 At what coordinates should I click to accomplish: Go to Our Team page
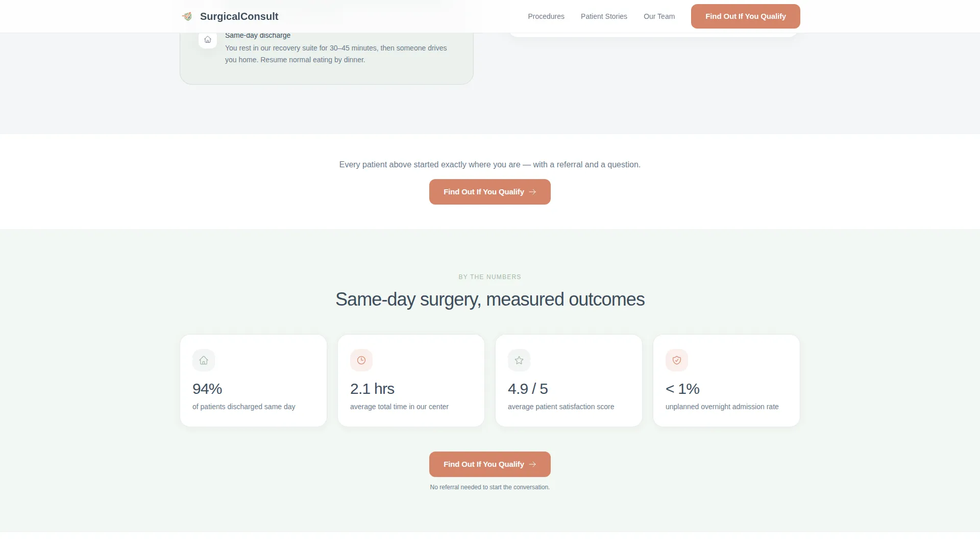coord(659,16)
